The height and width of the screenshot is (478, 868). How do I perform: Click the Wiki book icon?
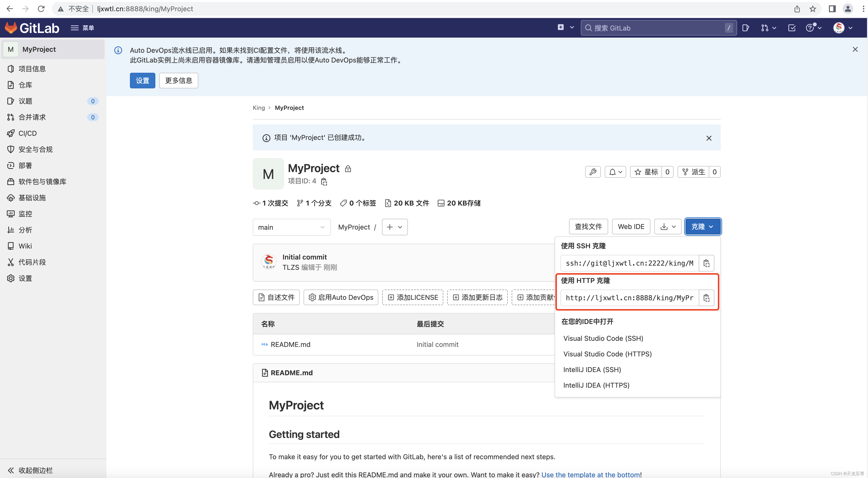(11, 246)
